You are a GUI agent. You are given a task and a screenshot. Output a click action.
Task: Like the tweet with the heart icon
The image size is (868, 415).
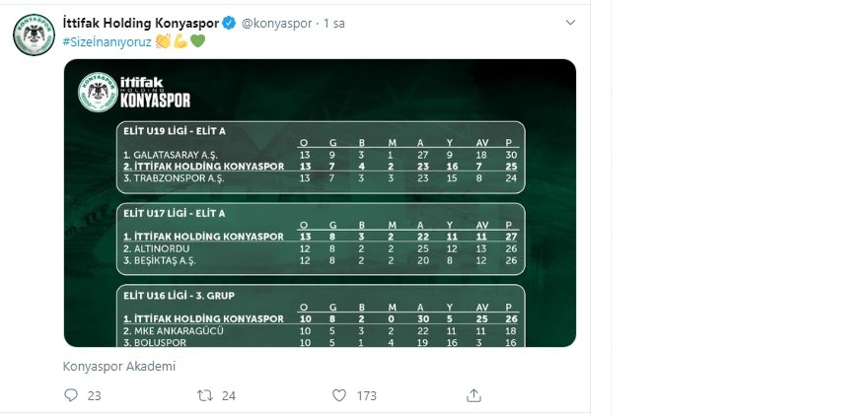[339, 395]
